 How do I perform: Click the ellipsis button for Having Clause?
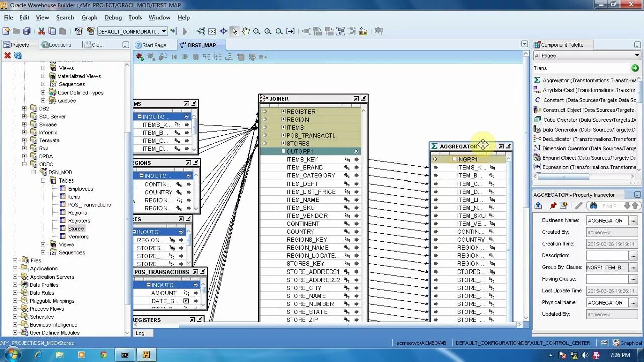click(x=634, y=279)
